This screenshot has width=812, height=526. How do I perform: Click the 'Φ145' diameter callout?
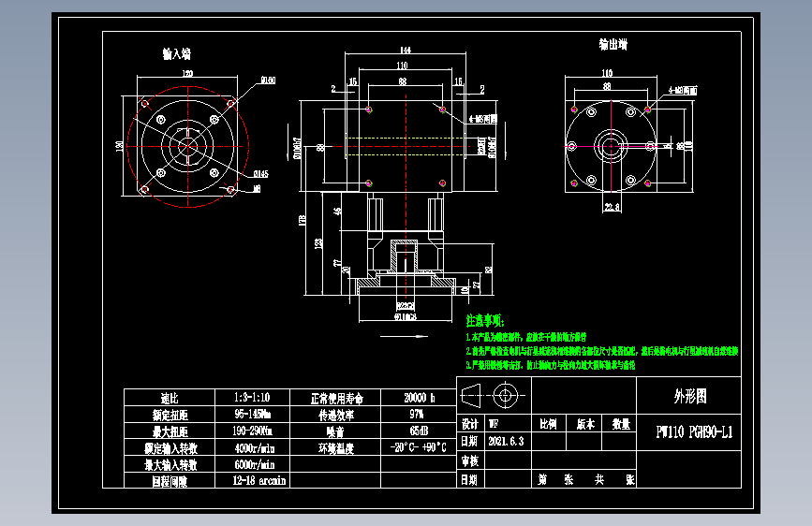point(261,174)
